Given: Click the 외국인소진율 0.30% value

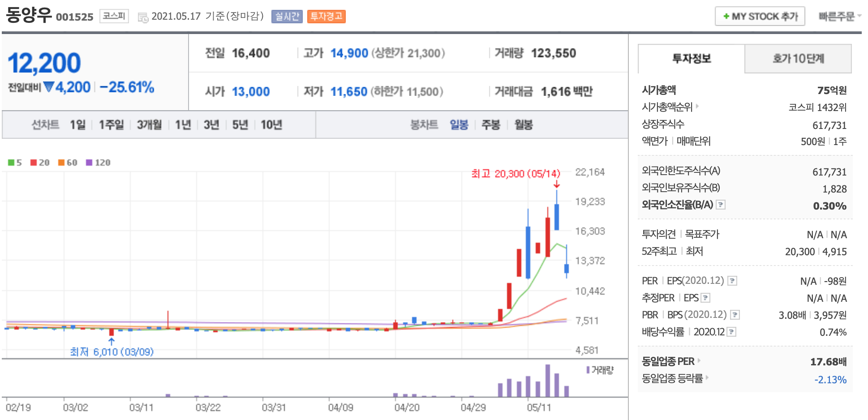Looking at the screenshot, I should pyautogui.click(x=829, y=206).
